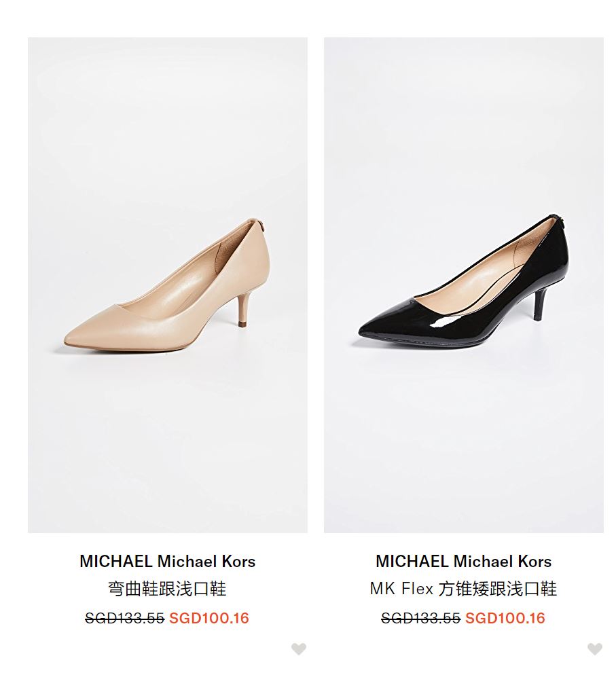Favorite the beige pump with heart icon
616x692 pixels.
tap(299, 649)
